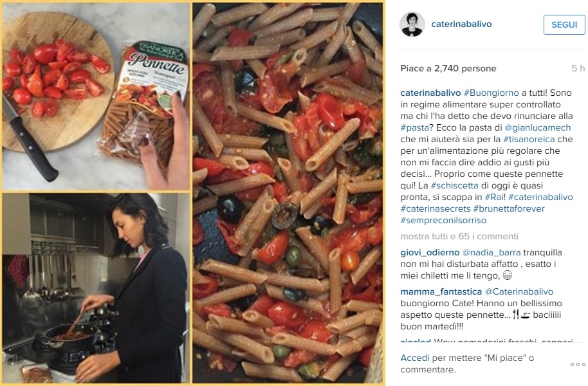This screenshot has width=588, height=386.
Task: Open the #Buongiorno hashtag
Action: (492, 93)
